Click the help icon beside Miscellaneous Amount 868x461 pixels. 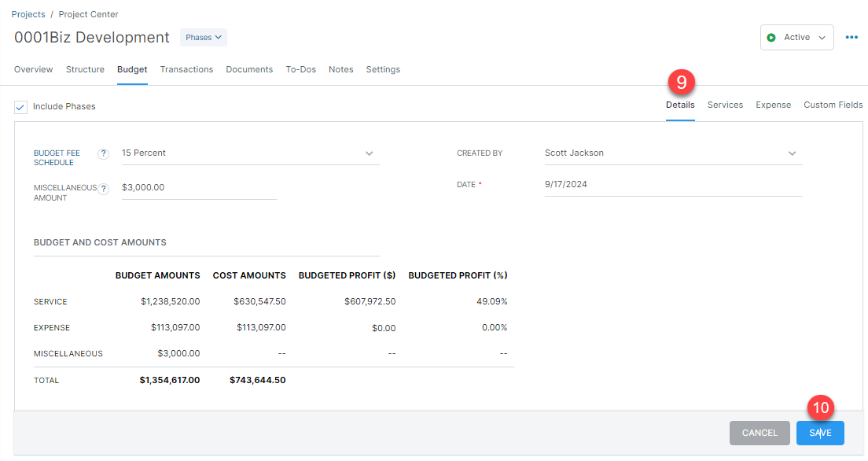coord(103,189)
